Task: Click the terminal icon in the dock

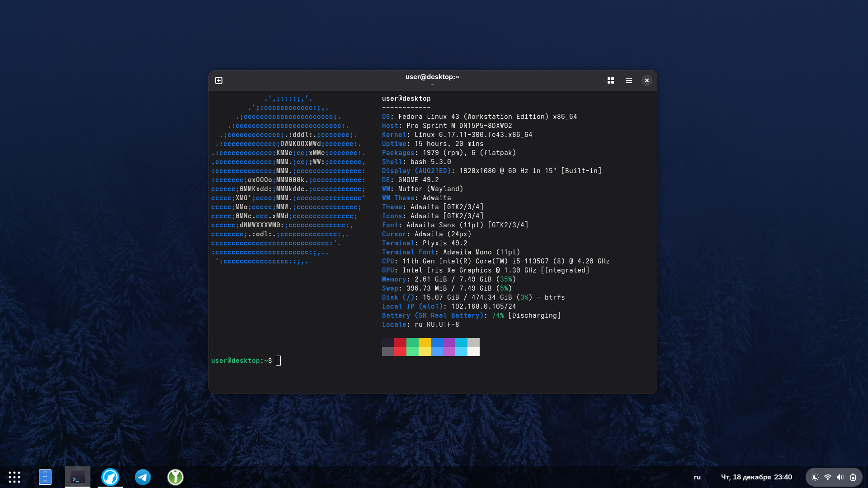Action: (x=78, y=477)
